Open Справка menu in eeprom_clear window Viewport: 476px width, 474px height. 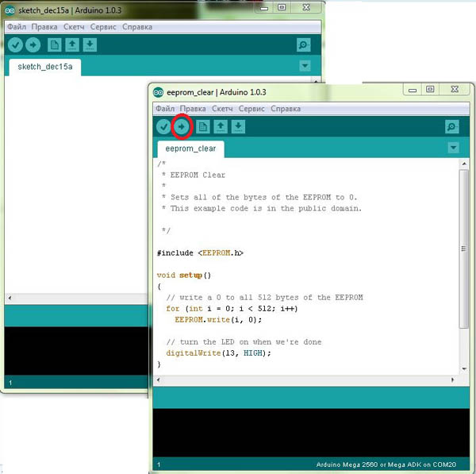click(286, 109)
